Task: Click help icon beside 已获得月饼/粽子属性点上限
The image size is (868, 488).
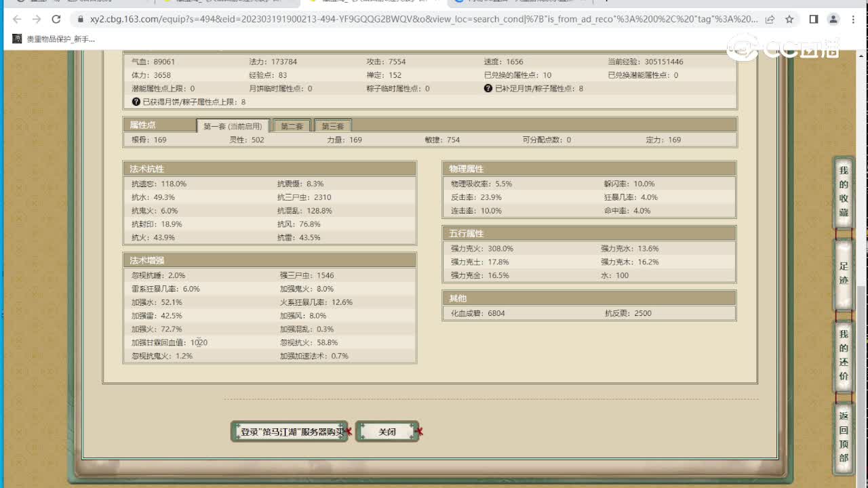Action: [x=136, y=102]
